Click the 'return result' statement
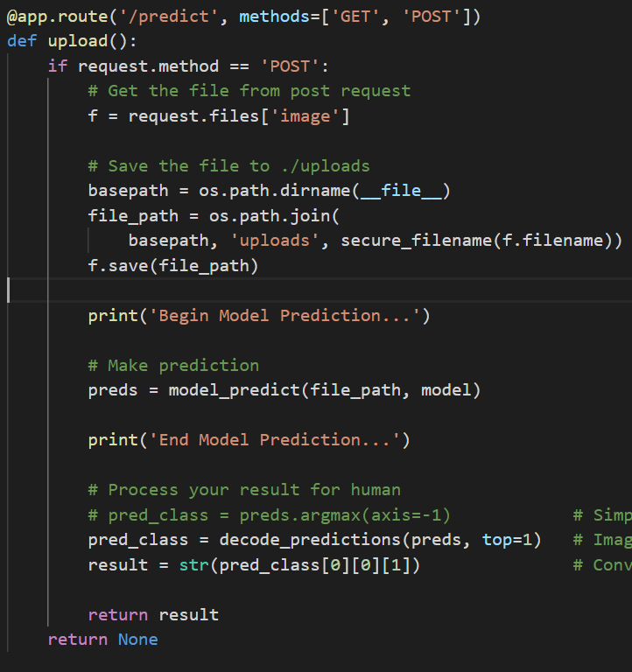The height and width of the screenshot is (672, 632). 153,615
